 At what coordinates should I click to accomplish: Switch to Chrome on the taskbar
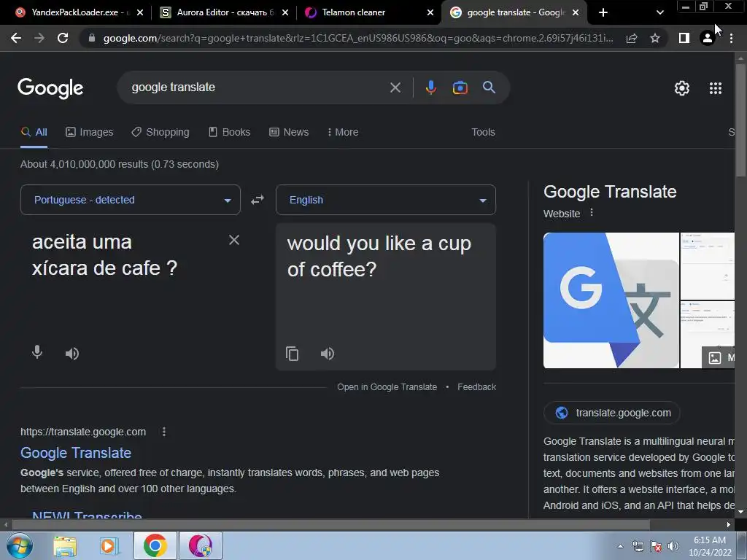[155, 545]
